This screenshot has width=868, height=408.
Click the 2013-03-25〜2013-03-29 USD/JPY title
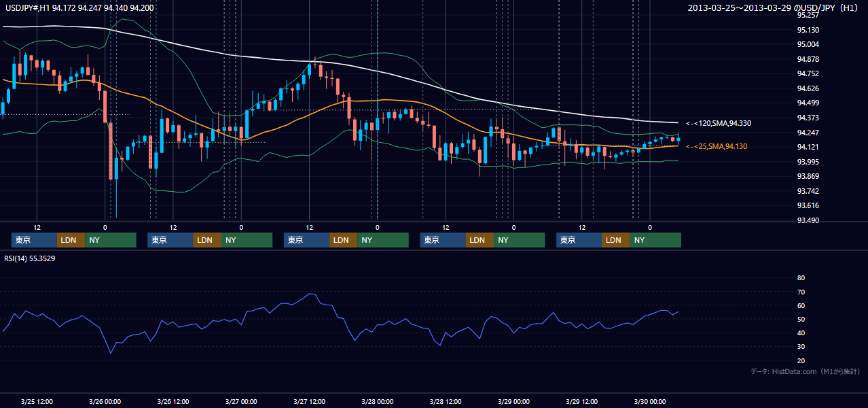(x=774, y=8)
